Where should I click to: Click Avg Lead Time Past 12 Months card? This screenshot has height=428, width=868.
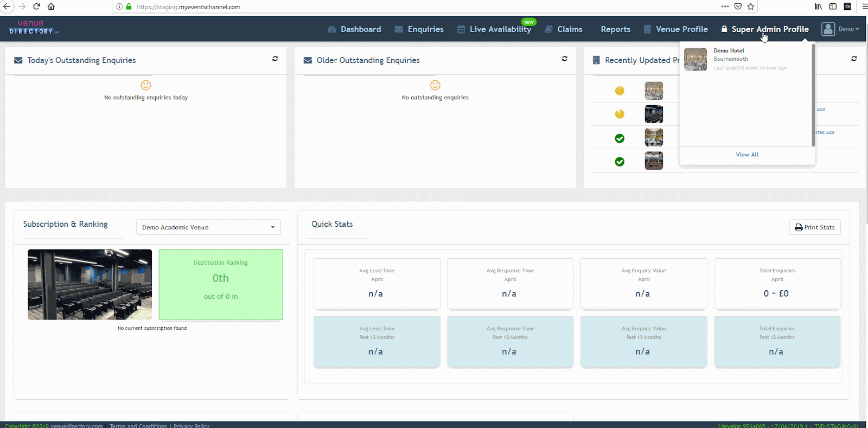click(x=377, y=342)
